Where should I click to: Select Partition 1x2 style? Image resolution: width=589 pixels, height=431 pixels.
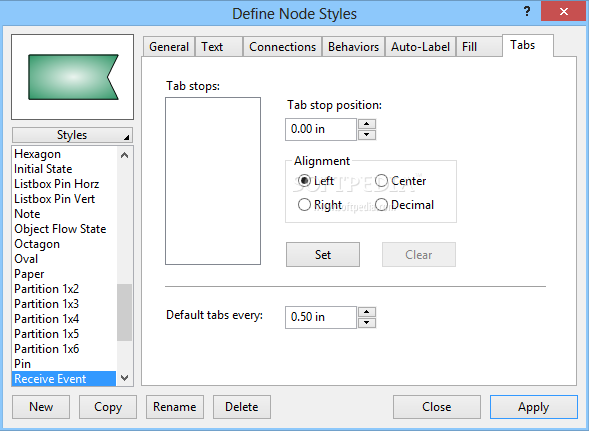[64, 289]
